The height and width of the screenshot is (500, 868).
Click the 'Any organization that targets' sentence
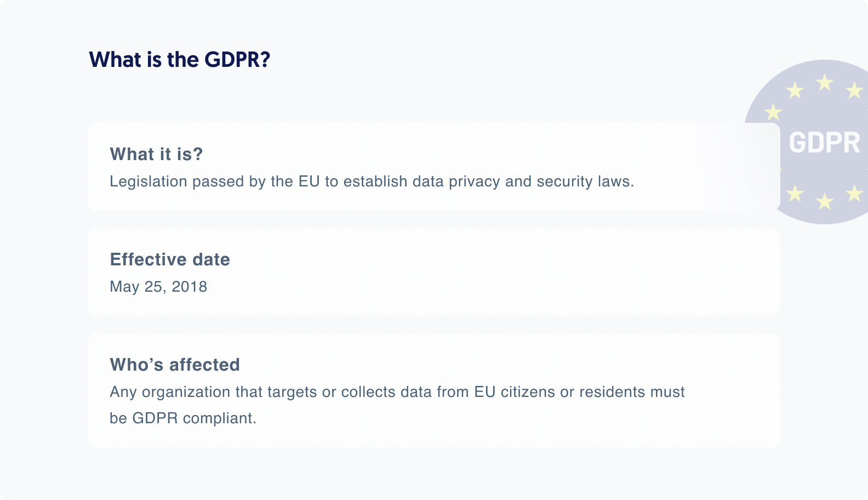pos(397,392)
